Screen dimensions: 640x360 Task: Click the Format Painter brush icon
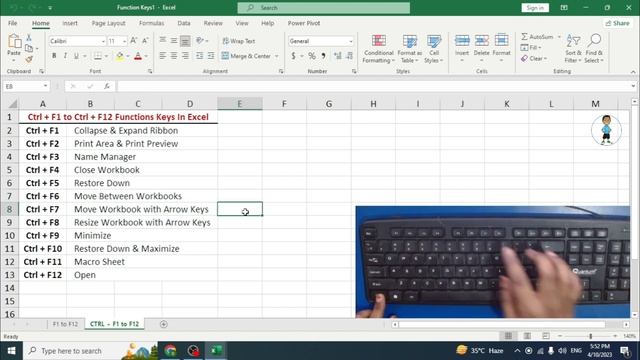tap(29, 60)
